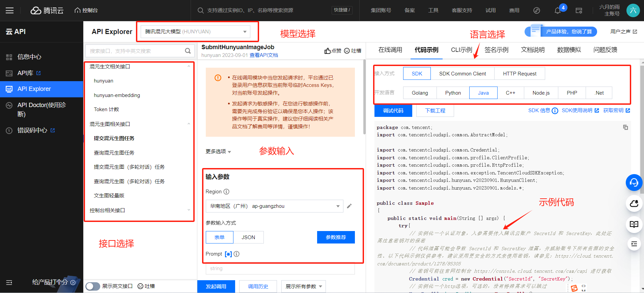Screen dimensions: 644x293
Task: Open the customer service headset button
Action: [634, 183]
